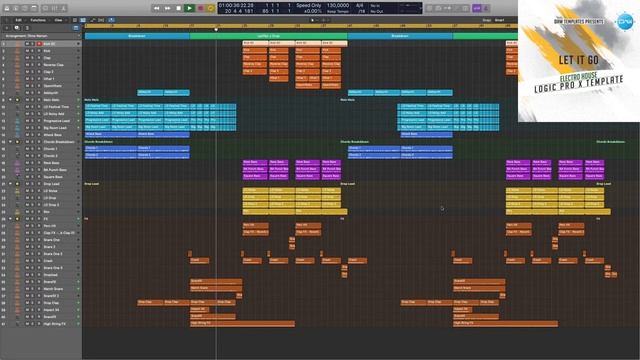The width and height of the screenshot is (640, 360).
Task: Select the first High String FX region
Action: pyautogui.click(x=242, y=324)
